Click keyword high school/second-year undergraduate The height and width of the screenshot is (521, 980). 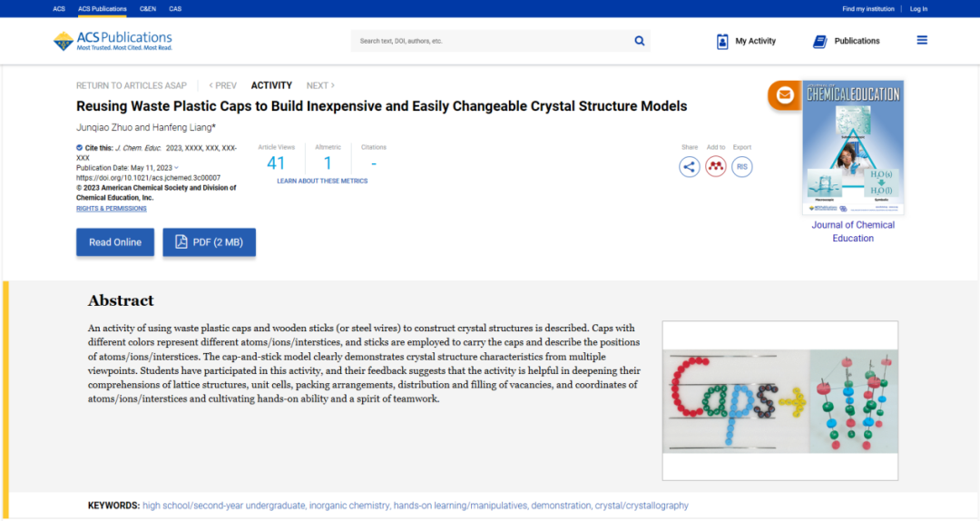224,506
